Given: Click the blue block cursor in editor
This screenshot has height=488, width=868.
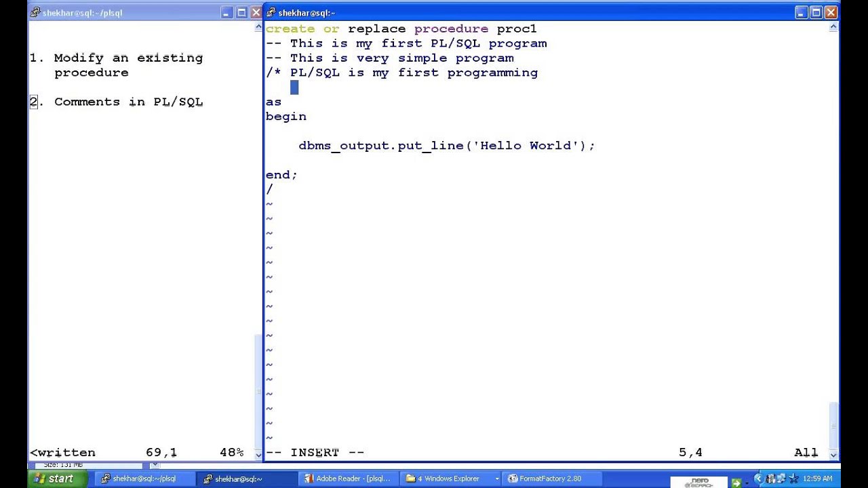Looking at the screenshot, I should (294, 87).
